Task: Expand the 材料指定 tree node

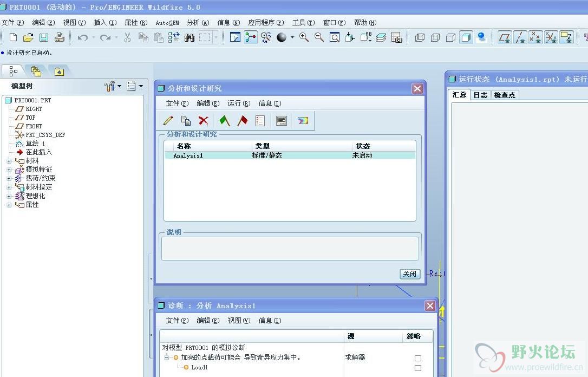Action: 9,187
